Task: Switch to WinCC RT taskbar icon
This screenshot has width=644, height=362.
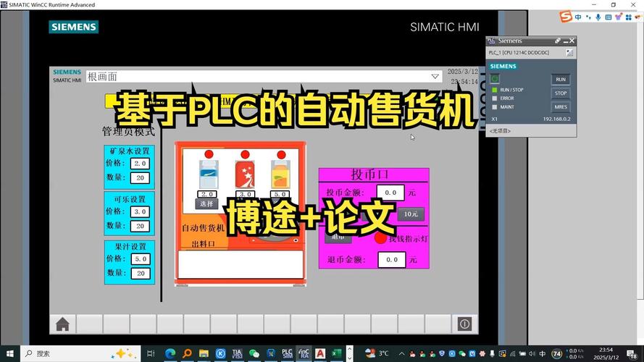Action: pyautogui.click(x=304, y=353)
